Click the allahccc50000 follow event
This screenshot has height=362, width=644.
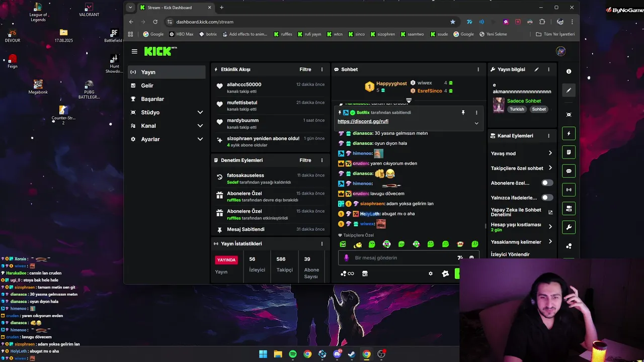pos(271,87)
